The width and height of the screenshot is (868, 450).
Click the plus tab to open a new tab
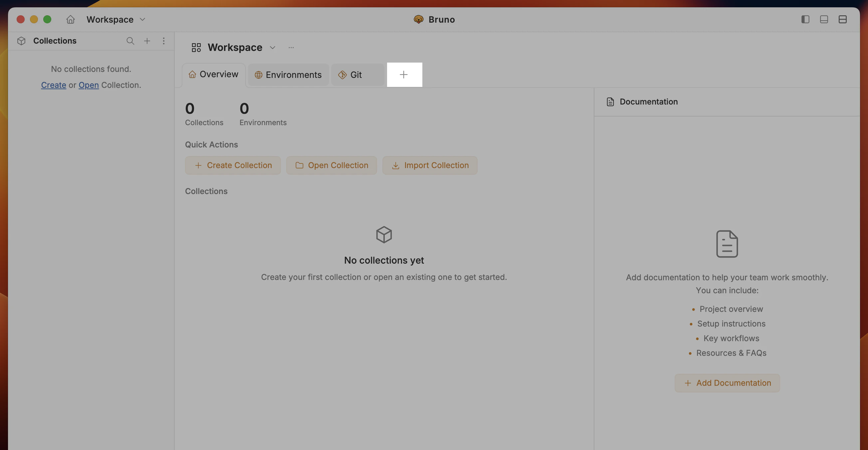(404, 75)
